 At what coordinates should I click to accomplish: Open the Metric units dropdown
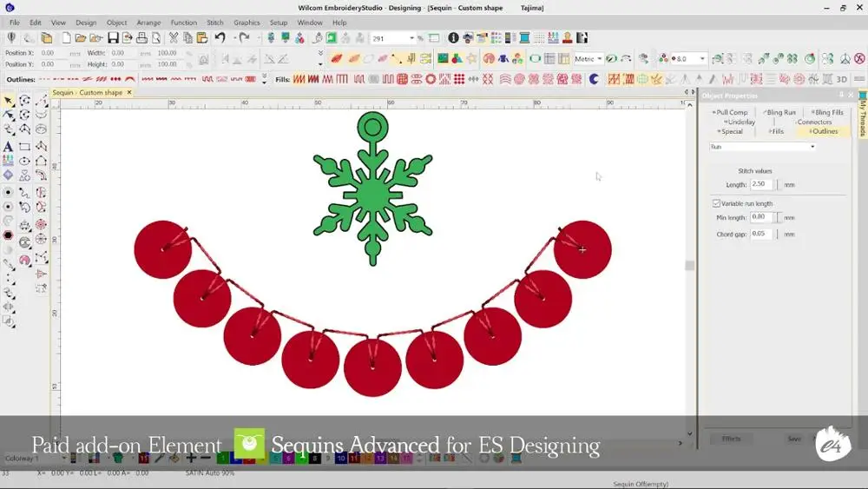coord(600,59)
